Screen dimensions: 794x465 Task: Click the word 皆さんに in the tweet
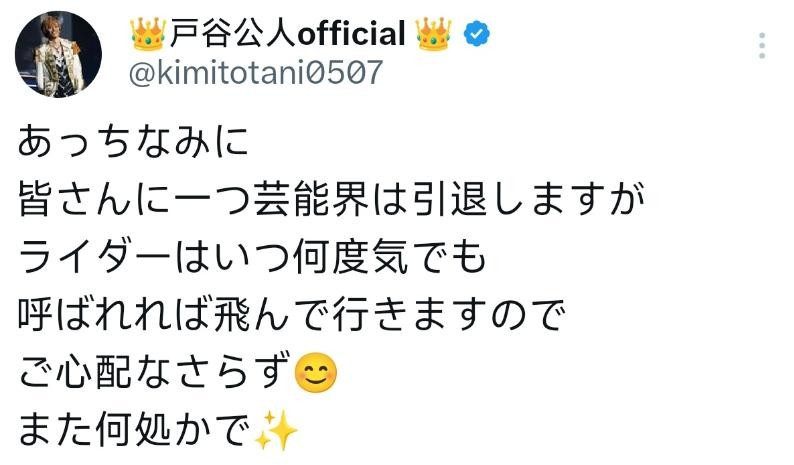pyautogui.click(x=94, y=199)
